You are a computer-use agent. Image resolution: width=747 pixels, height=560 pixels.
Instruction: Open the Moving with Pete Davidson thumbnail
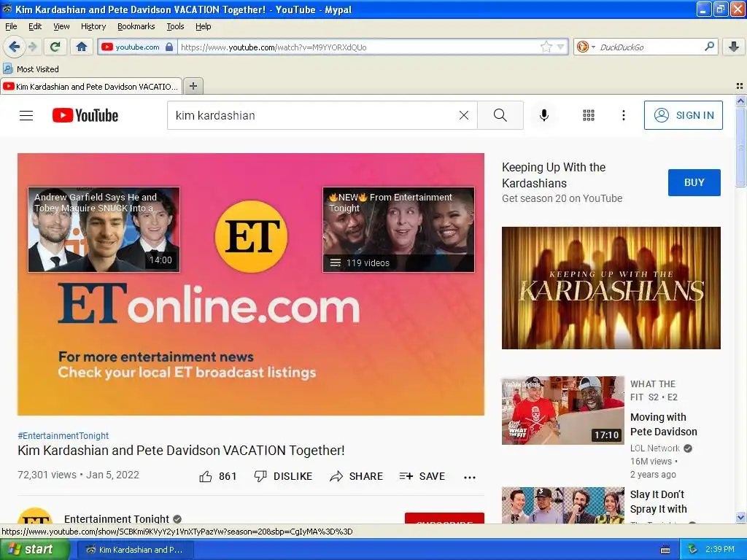(x=562, y=410)
